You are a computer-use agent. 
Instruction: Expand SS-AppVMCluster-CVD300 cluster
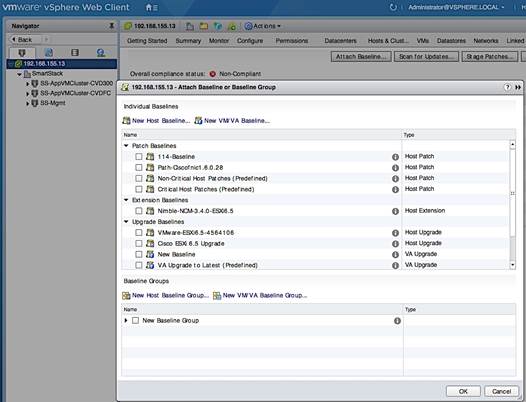pyautogui.click(x=28, y=84)
